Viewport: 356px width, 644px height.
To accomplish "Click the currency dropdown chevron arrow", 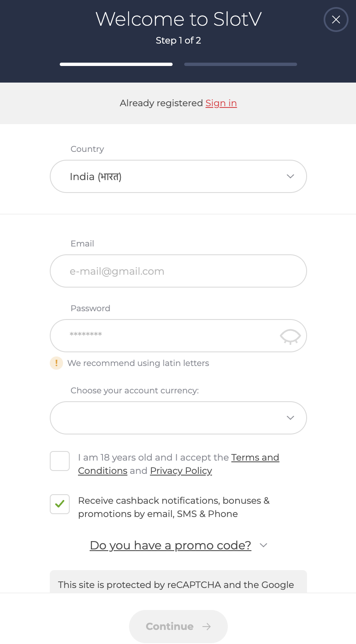I will tap(290, 418).
